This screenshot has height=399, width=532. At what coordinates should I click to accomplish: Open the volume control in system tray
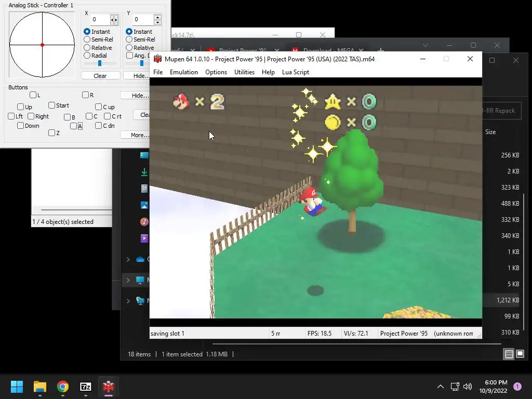point(468,387)
